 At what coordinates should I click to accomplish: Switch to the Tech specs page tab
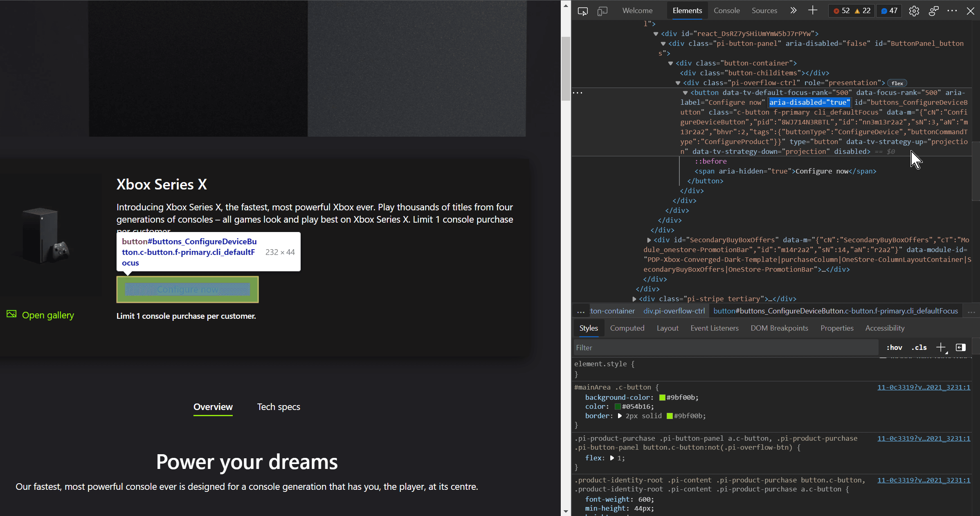[279, 407]
